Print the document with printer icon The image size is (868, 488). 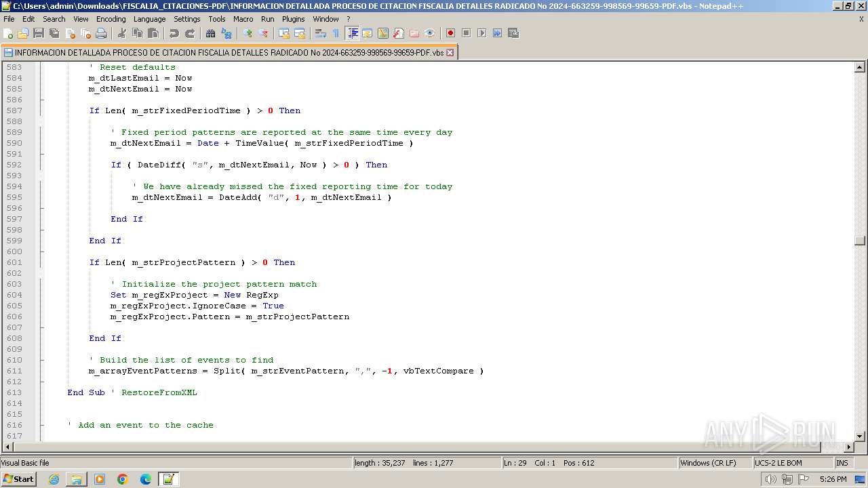coord(101,33)
